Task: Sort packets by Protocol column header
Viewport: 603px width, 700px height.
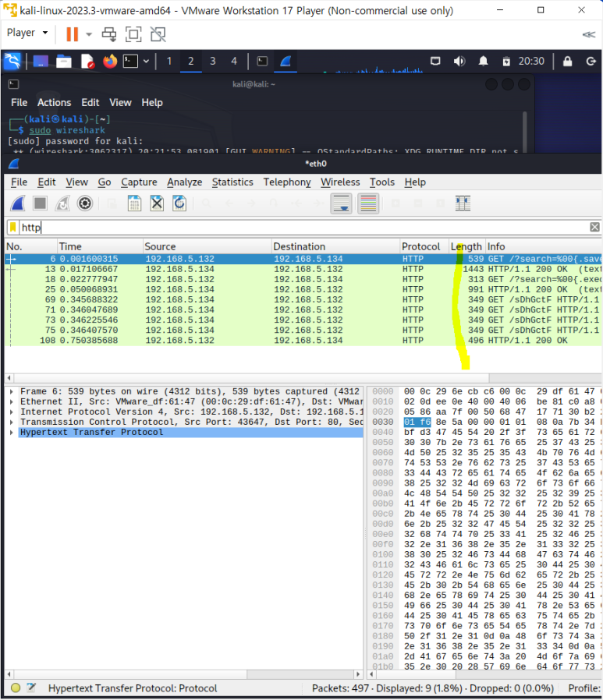Action: tap(424, 246)
